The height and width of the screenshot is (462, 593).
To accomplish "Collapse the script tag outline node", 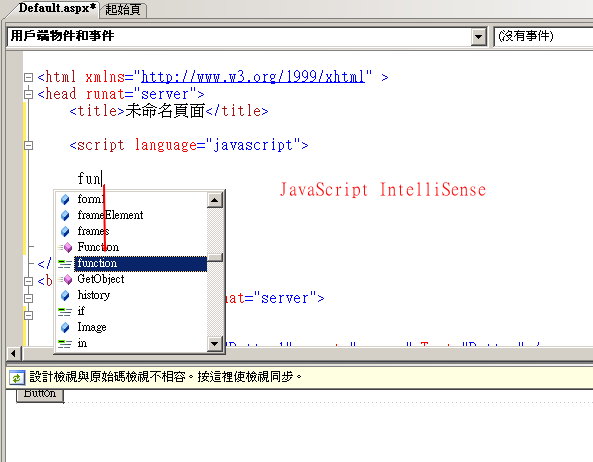I will click(x=28, y=145).
